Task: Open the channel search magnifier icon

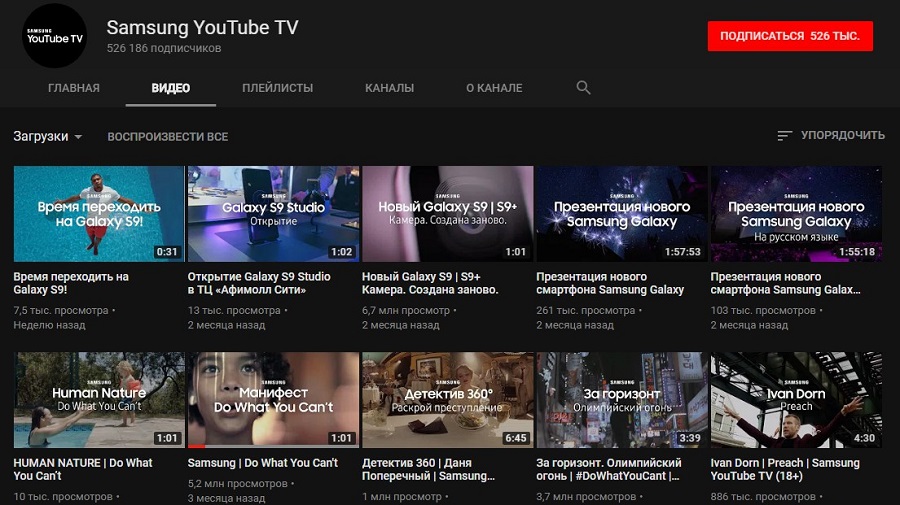Action: 583,88
